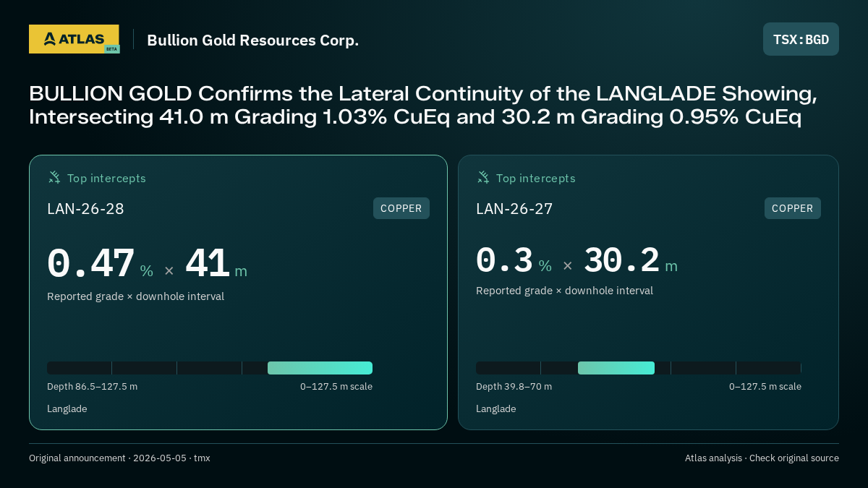Viewport: 868px width, 488px height.
Task: Click the drill icon in LAN-26-27 card
Action: (x=483, y=178)
